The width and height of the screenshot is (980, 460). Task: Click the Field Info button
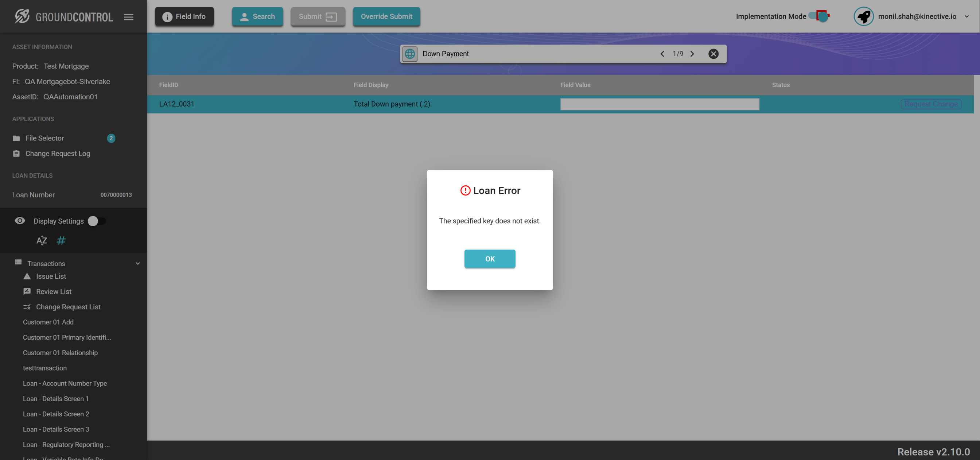click(x=184, y=16)
